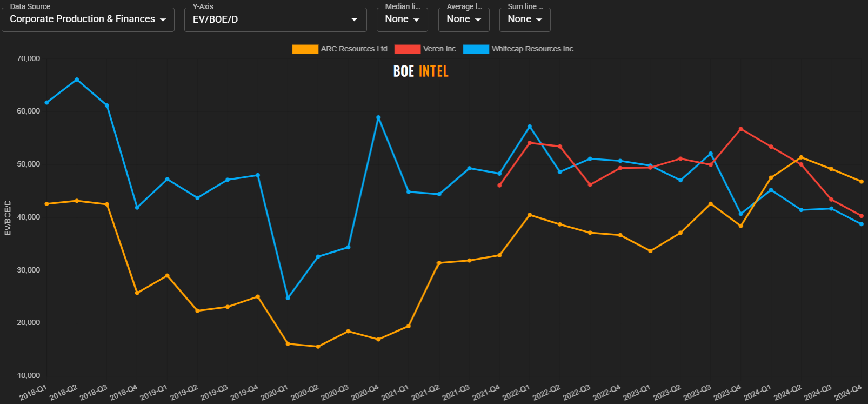Image resolution: width=868 pixels, height=404 pixels.
Task: Toggle Veren Inc. legend label
Action: tap(440, 49)
